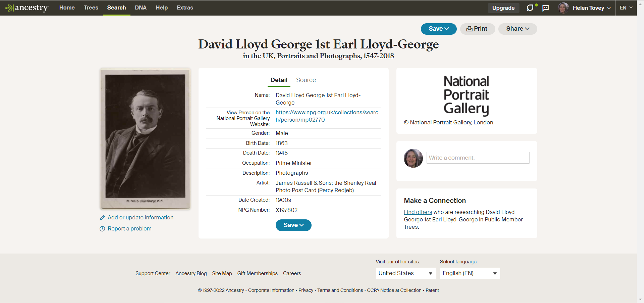
Task: Expand the EN language menu in header
Action: point(626,8)
